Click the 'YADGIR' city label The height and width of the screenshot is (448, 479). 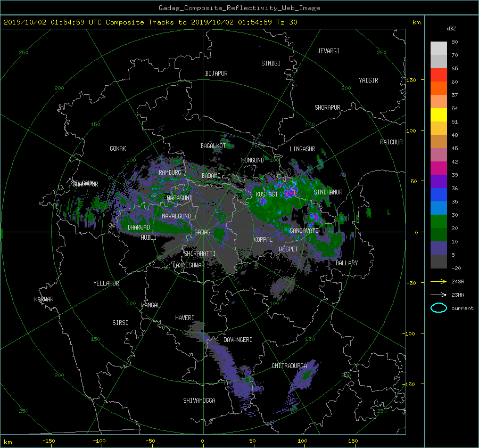368,80
